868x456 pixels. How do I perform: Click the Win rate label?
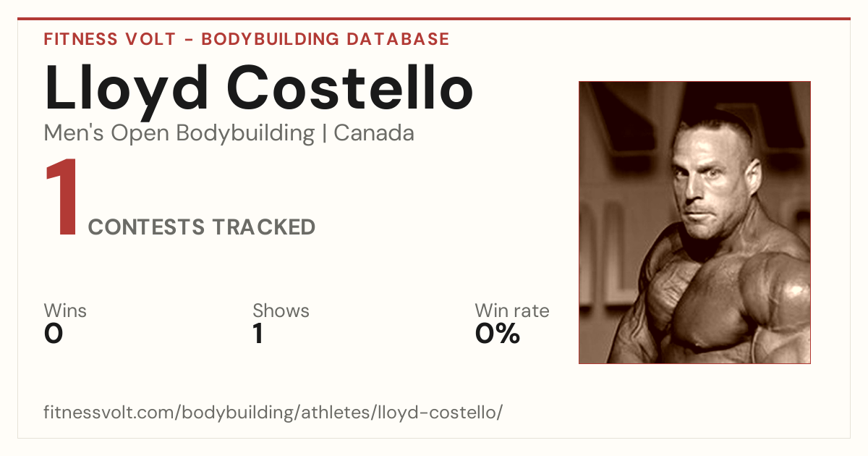(512, 311)
